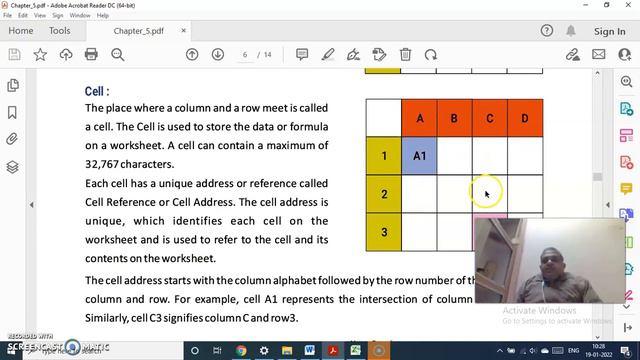The width and height of the screenshot is (640, 360).
Task: Click the expand pane icon at bottom right
Action: point(628,327)
